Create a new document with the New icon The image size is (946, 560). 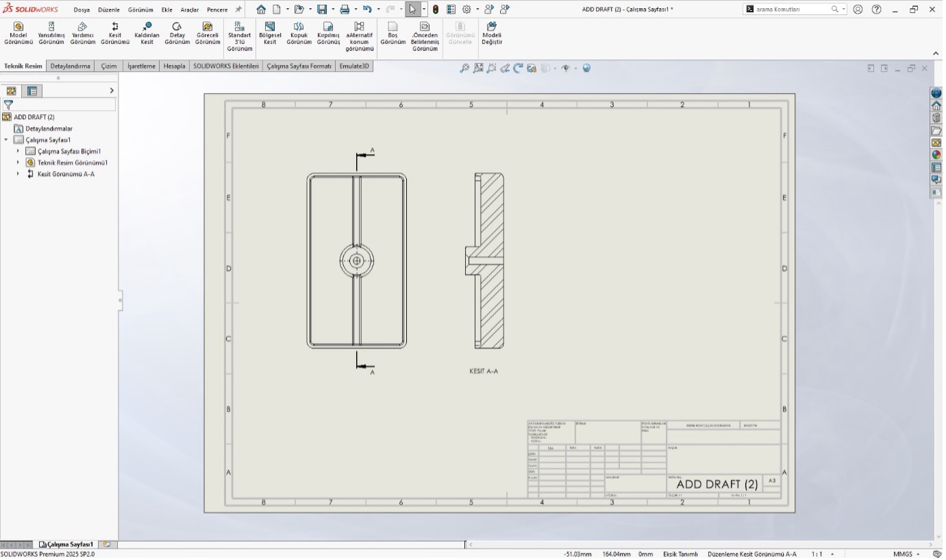[x=277, y=10]
